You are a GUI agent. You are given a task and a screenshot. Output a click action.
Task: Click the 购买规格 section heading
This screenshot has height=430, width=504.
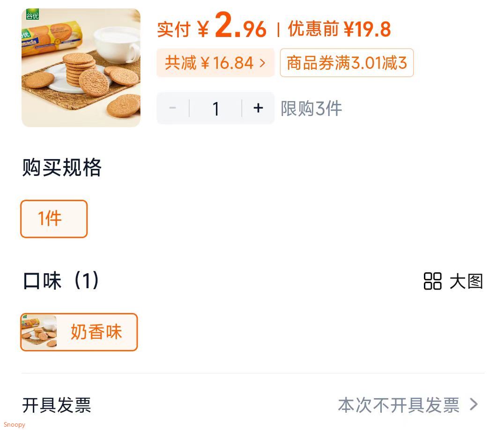[x=62, y=168]
